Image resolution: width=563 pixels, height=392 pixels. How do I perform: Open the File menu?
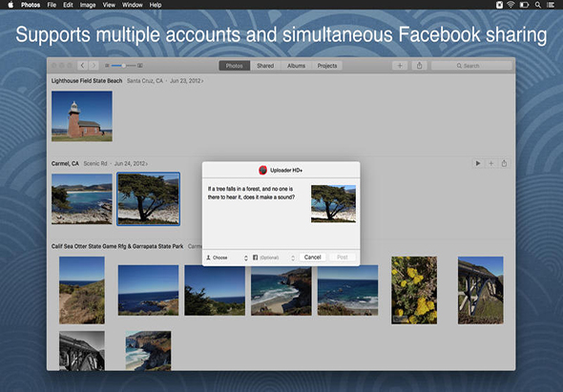pos(52,5)
